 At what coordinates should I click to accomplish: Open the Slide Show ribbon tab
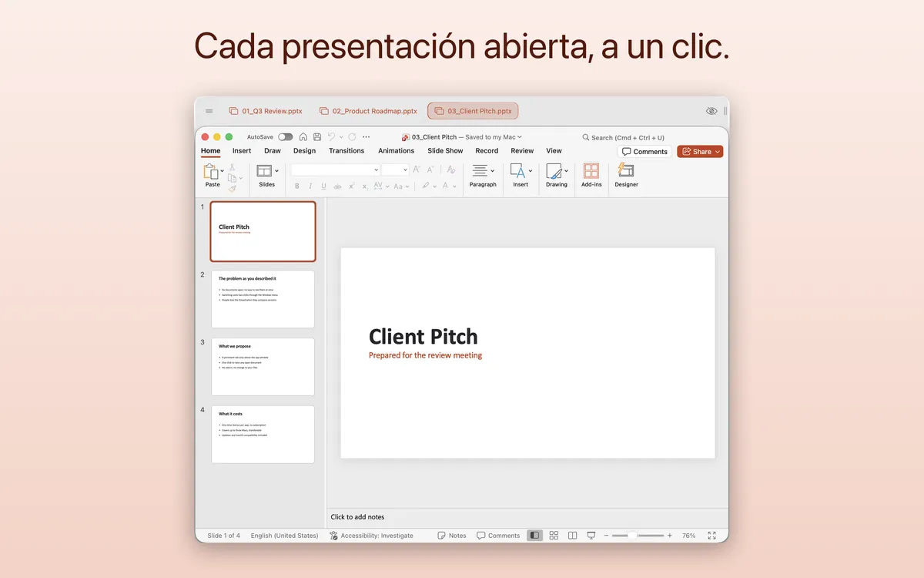[446, 151]
